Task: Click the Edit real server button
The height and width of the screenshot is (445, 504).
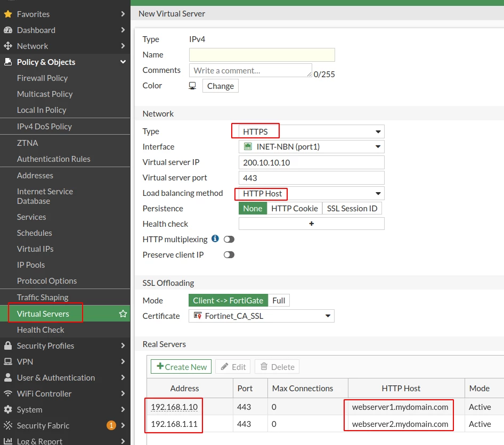Action: tap(233, 367)
